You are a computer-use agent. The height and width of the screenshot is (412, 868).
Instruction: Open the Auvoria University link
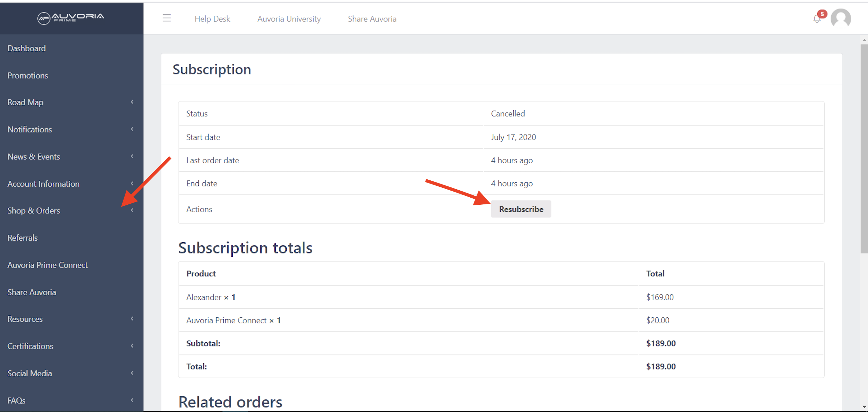point(289,19)
